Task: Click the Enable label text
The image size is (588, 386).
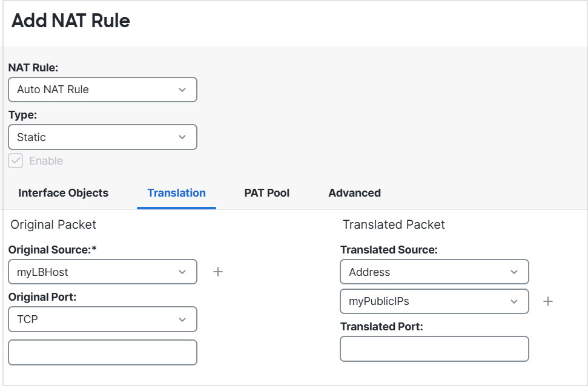Action: coord(46,161)
